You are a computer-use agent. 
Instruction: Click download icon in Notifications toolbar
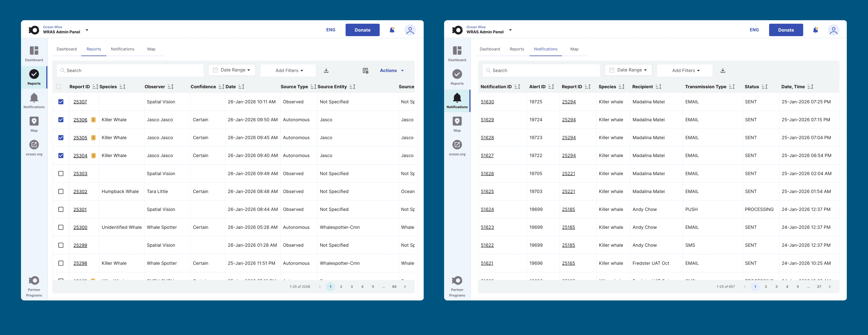722,71
